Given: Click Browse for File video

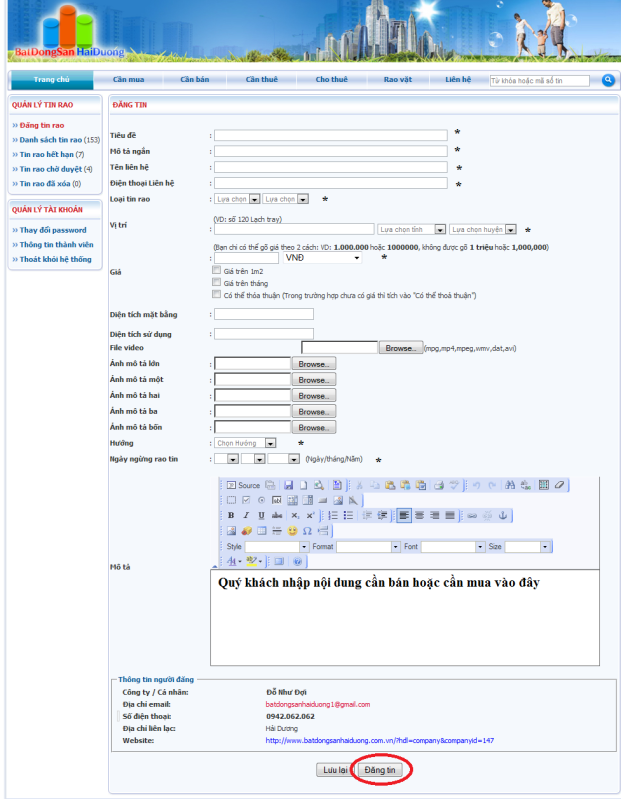Looking at the screenshot, I should pyautogui.click(x=400, y=348).
